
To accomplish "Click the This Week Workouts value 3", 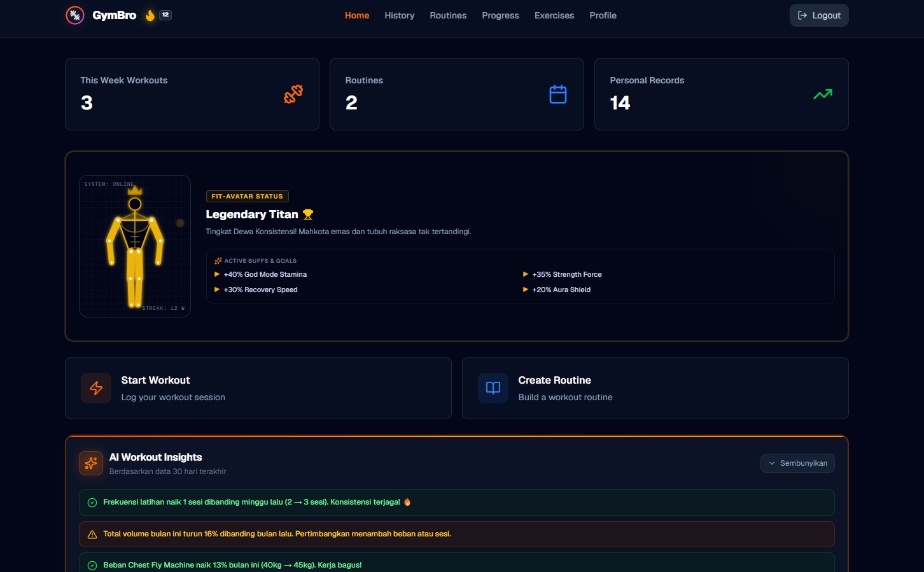I will [x=87, y=103].
